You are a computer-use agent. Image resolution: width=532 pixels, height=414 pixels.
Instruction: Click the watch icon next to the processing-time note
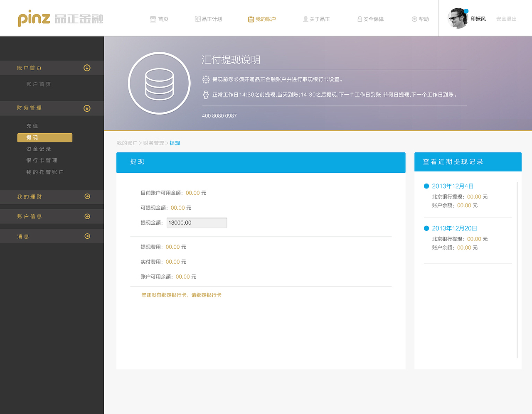(x=205, y=94)
